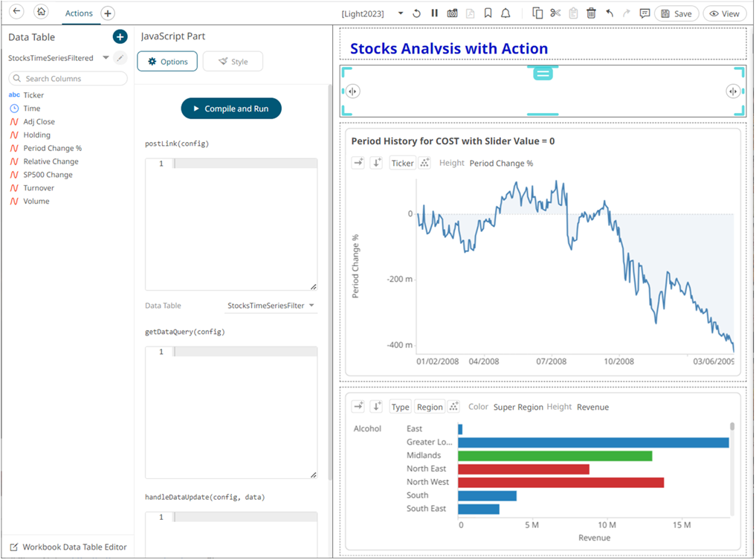The width and height of the screenshot is (756, 560).
Task: Click the refresh data icon
Action: tap(417, 13)
